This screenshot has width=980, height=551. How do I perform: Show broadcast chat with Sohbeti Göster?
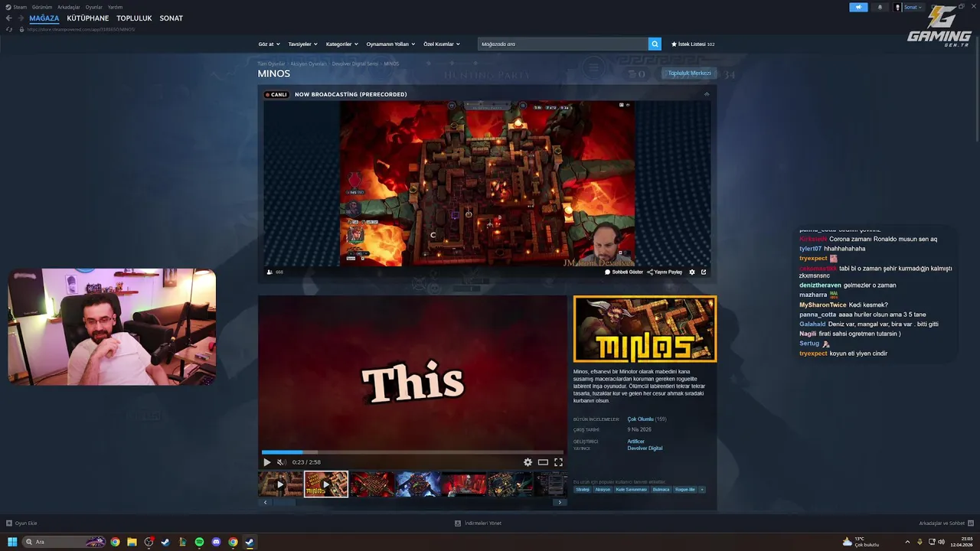click(624, 272)
